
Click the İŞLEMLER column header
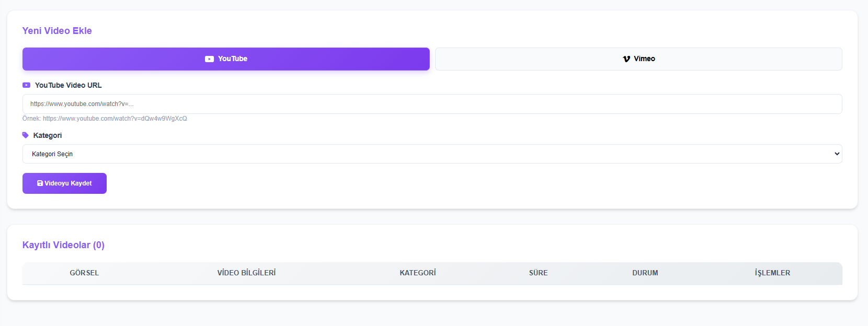coord(772,273)
